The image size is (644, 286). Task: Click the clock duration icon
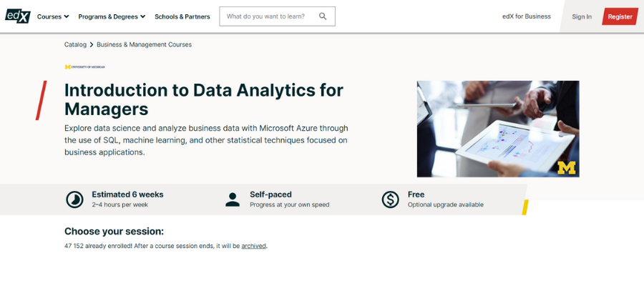point(74,199)
